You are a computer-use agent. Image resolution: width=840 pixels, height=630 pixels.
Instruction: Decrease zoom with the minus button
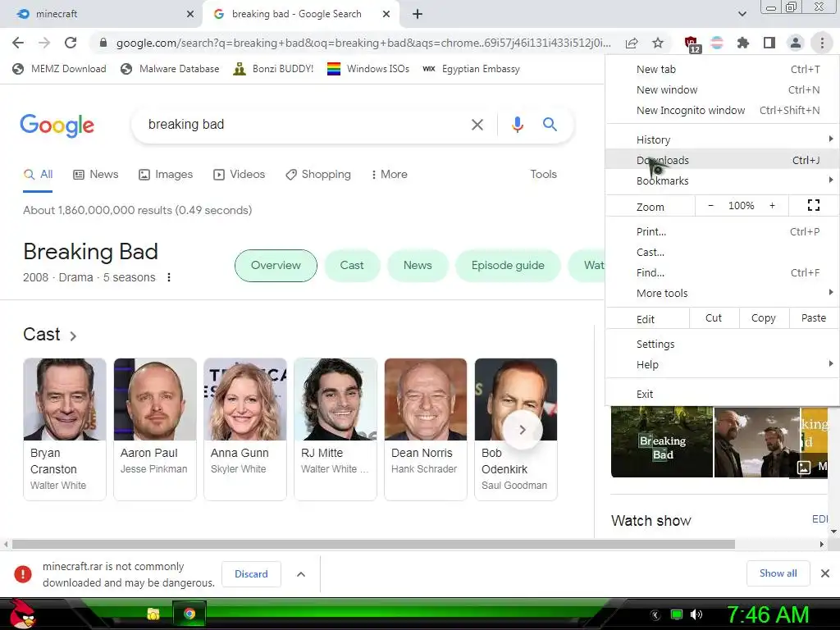[x=711, y=206]
